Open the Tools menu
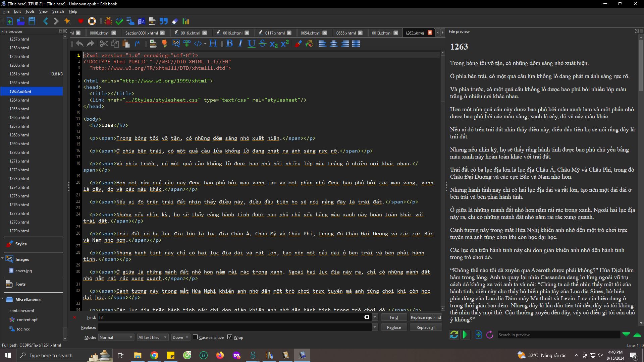Screen dimensions: 644x362 (30, 11)
